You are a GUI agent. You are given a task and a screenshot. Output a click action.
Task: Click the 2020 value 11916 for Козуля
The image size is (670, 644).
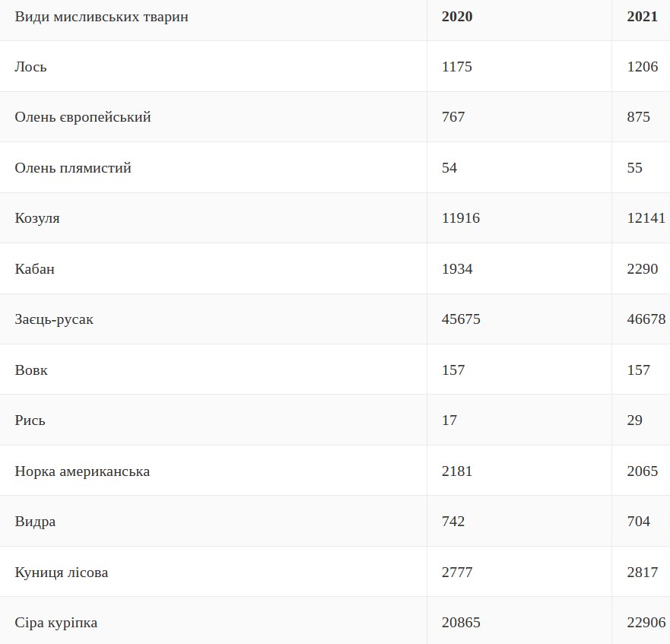460,218
